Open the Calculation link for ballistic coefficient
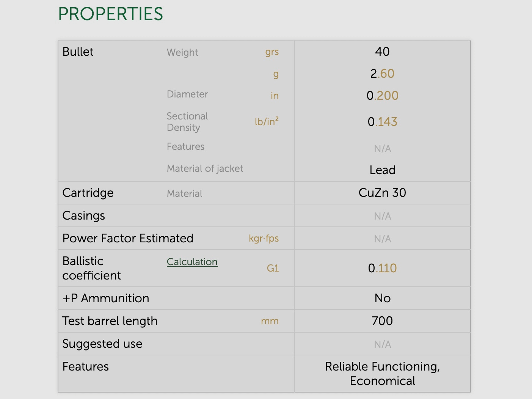The width and height of the screenshot is (532, 399). (x=192, y=262)
